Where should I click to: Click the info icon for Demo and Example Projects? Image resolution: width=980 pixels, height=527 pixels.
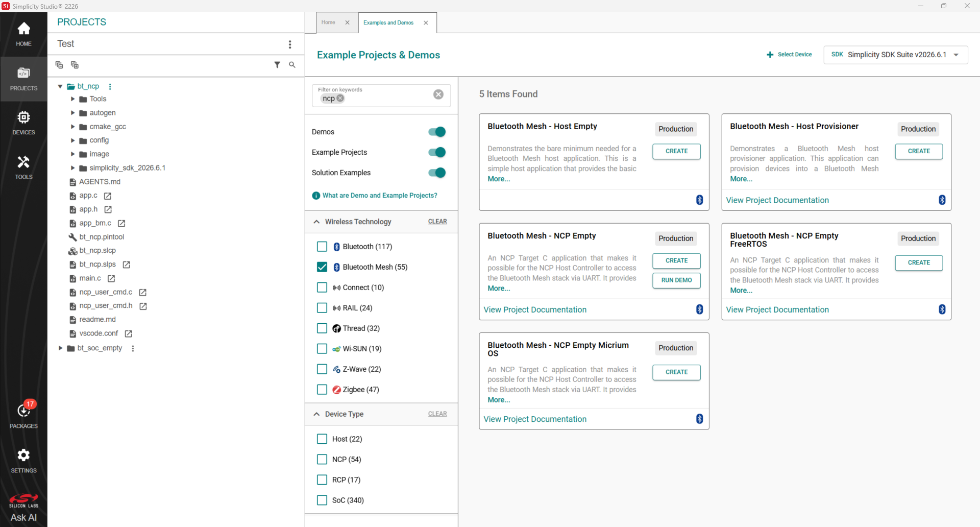pyautogui.click(x=316, y=196)
